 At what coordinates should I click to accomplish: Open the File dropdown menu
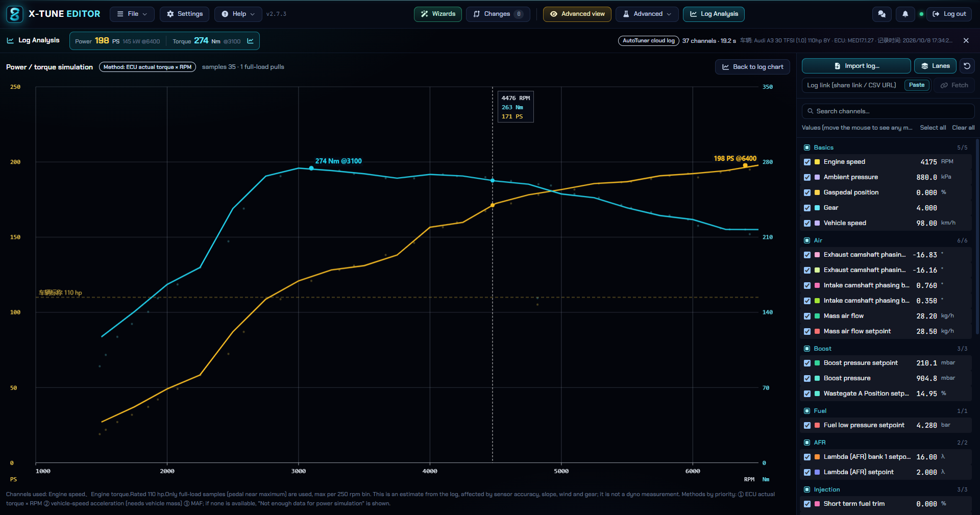[132, 14]
